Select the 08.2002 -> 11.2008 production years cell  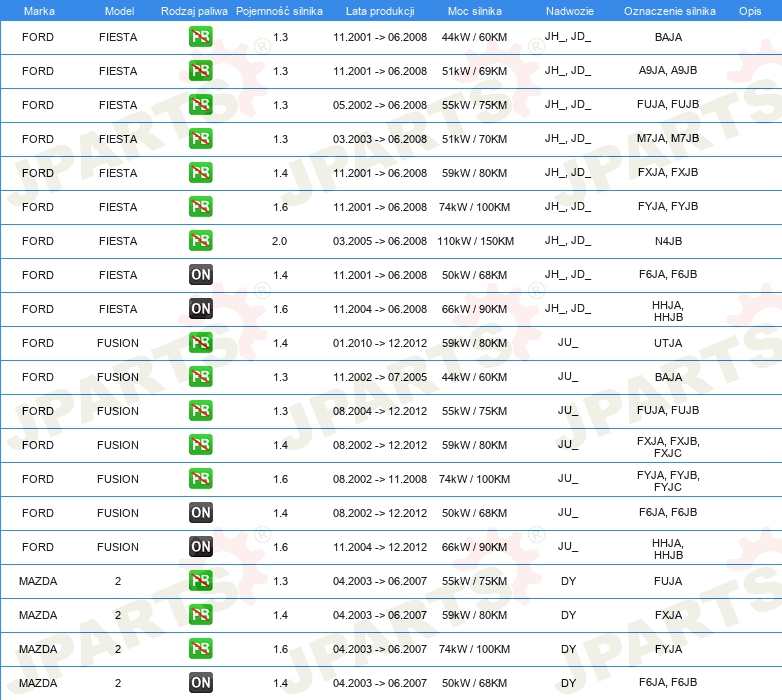(x=380, y=479)
